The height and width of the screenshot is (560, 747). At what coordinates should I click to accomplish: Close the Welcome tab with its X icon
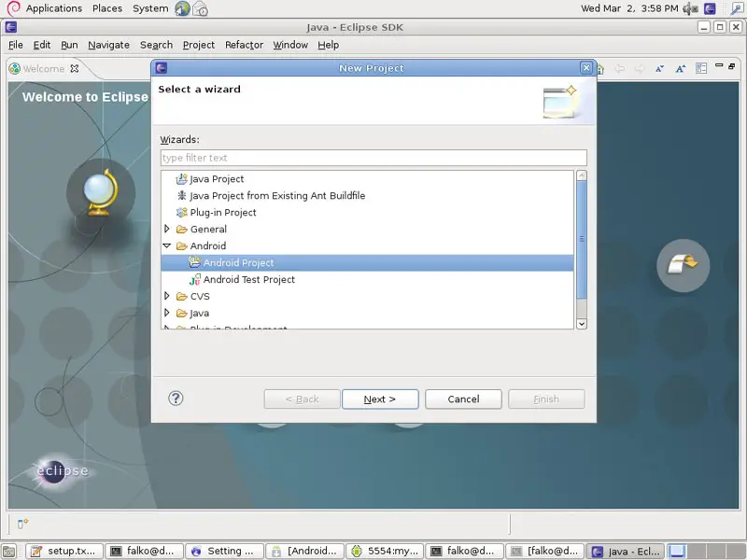pos(75,68)
